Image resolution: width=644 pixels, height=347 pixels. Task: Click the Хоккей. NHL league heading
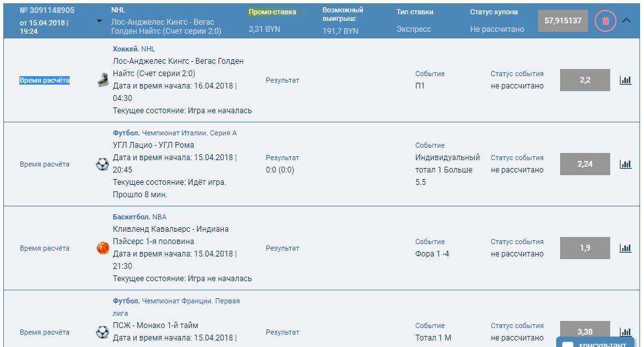click(x=134, y=49)
